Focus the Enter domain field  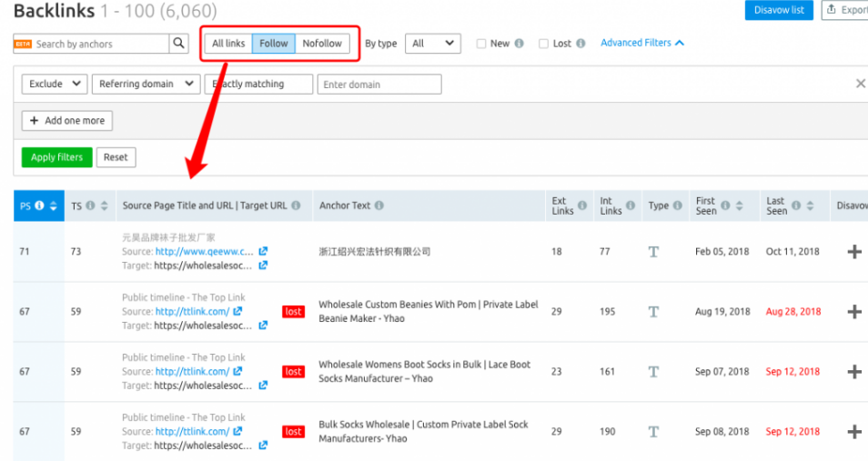(379, 85)
